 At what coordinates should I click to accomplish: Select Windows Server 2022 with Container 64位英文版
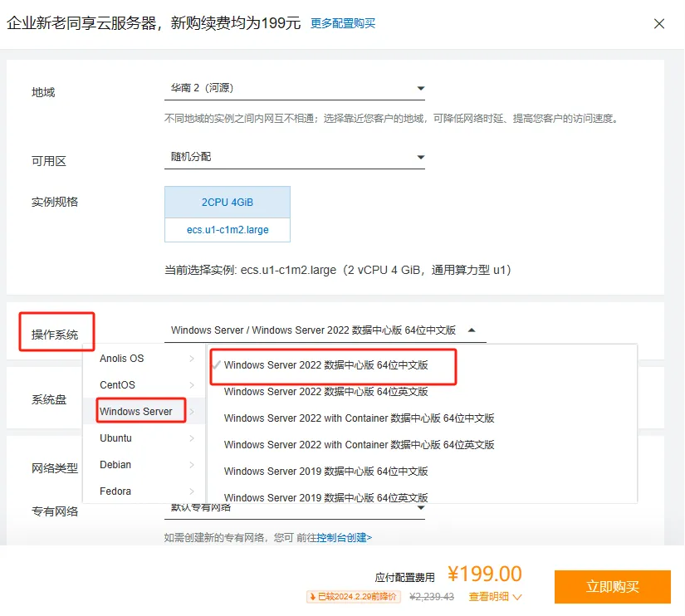(359, 445)
